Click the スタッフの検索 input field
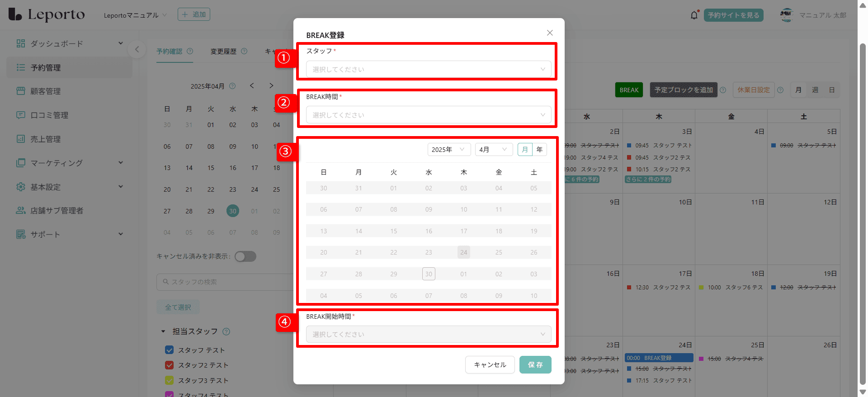The image size is (868, 397). click(x=226, y=282)
